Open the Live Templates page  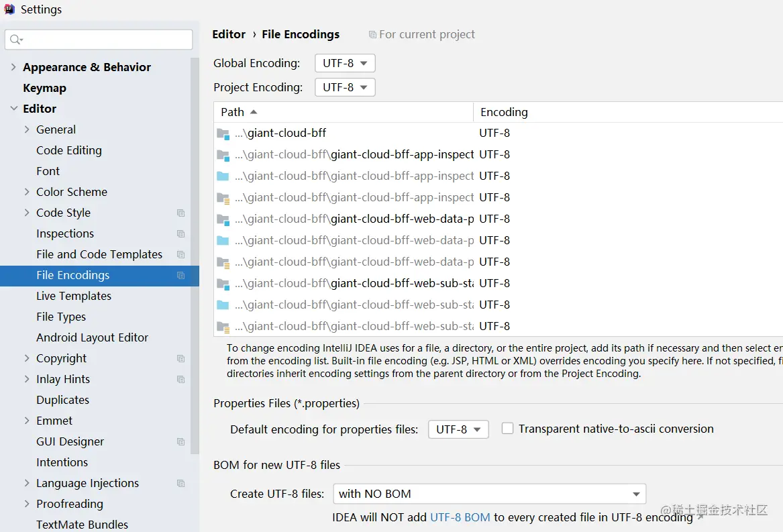click(74, 297)
